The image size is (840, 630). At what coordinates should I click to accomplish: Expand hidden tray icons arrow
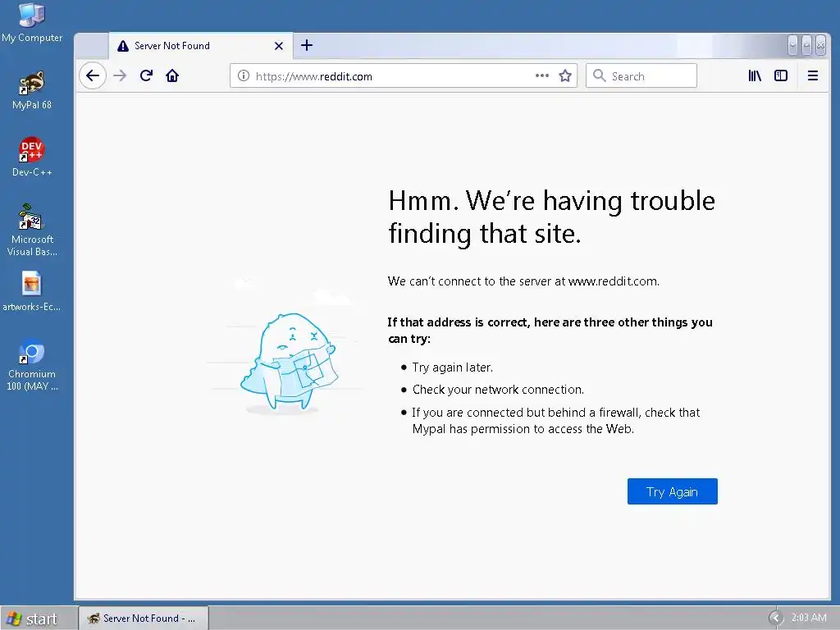[776, 619]
